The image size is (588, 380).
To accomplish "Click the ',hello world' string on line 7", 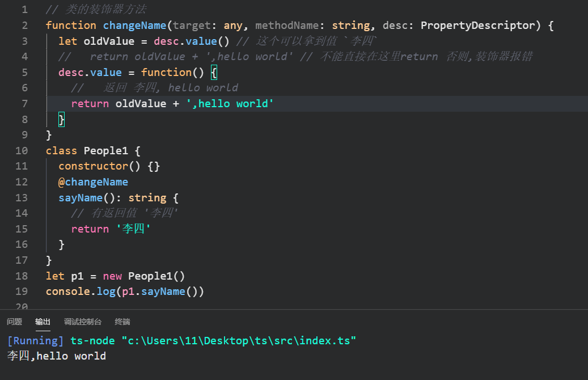I will (230, 104).
